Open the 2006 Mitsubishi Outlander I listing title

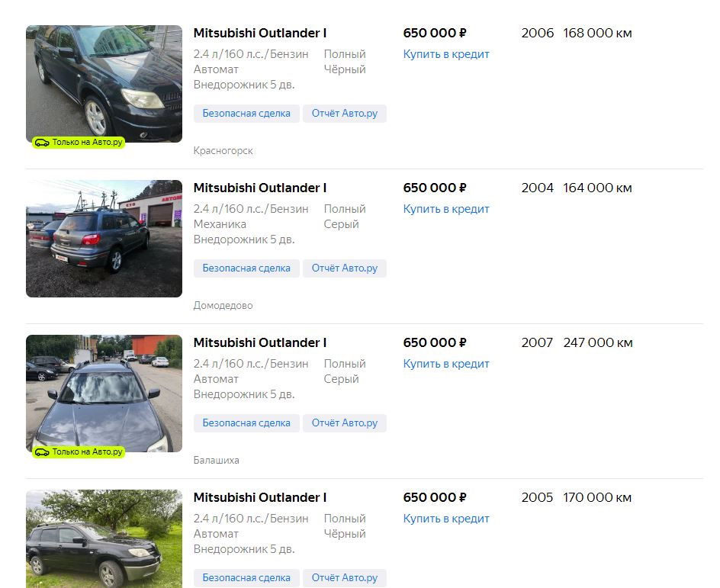[x=260, y=33]
